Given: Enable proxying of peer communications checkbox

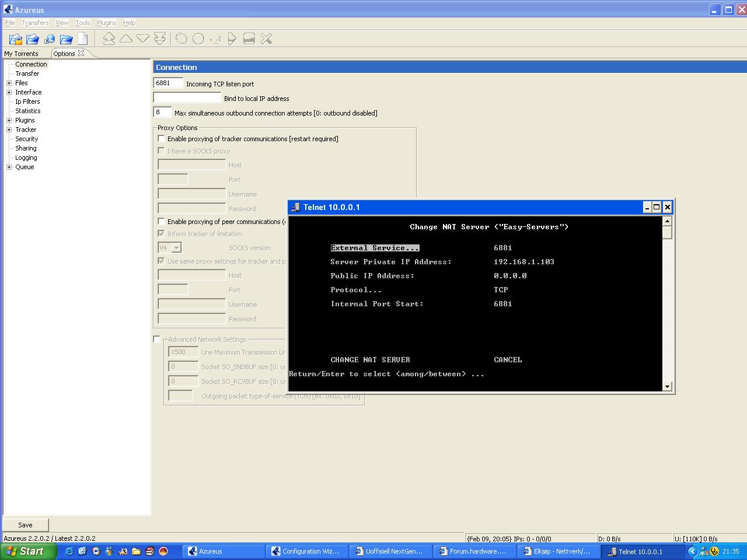Looking at the screenshot, I should click(162, 222).
